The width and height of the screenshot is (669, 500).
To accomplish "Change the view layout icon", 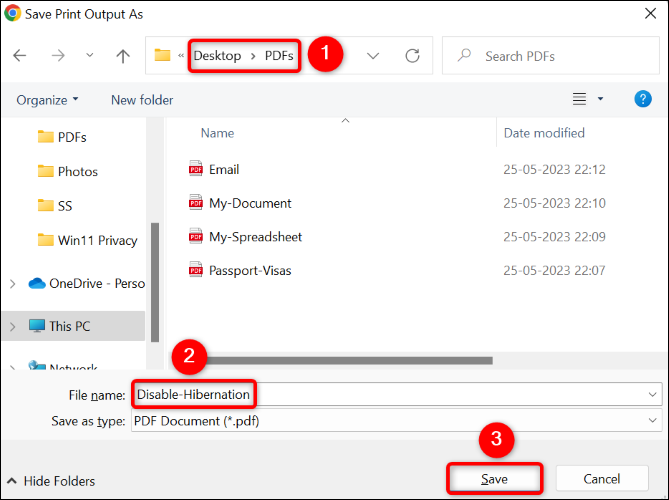I will [579, 99].
